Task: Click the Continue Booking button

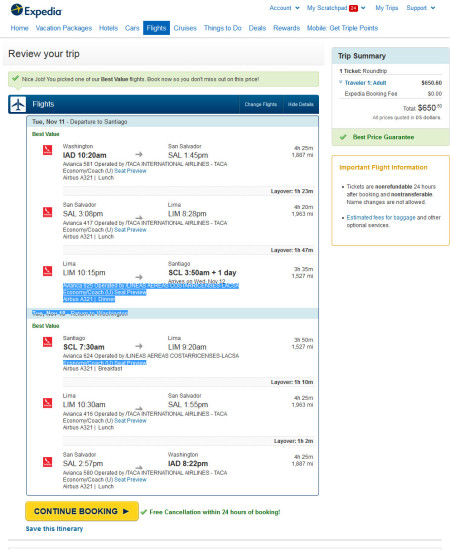Action: (82, 511)
